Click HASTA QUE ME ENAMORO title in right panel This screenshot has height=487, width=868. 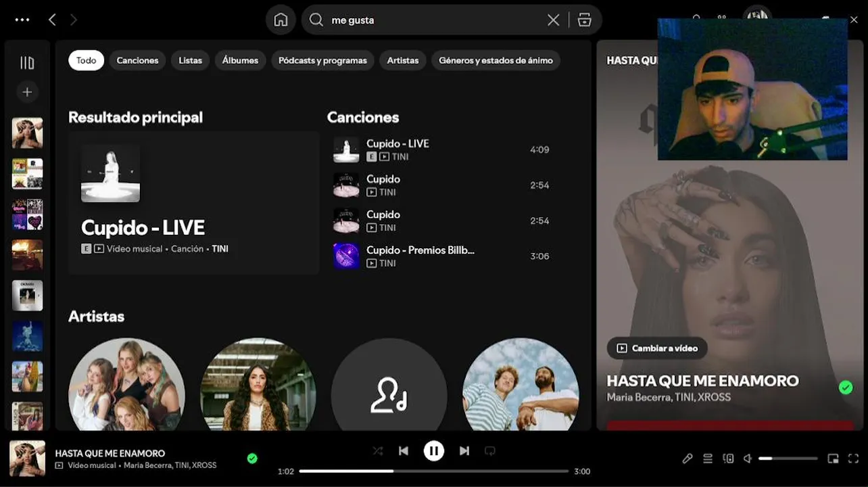point(702,381)
